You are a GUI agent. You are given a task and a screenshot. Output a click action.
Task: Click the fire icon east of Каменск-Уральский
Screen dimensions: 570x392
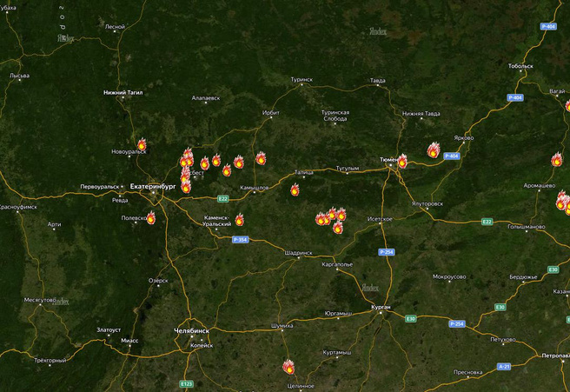239,220
